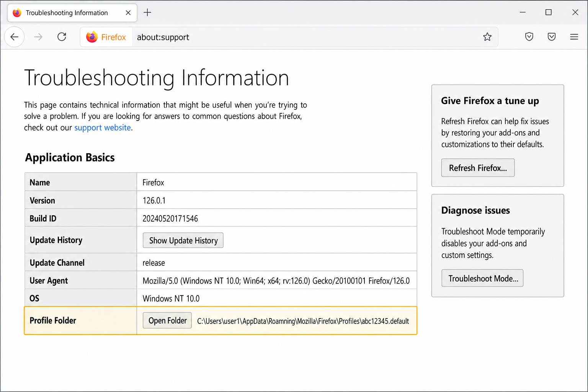The width and height of the screenshot is (588, 392).
Task: Go back using the back arrow
Action: coord(15,37)
